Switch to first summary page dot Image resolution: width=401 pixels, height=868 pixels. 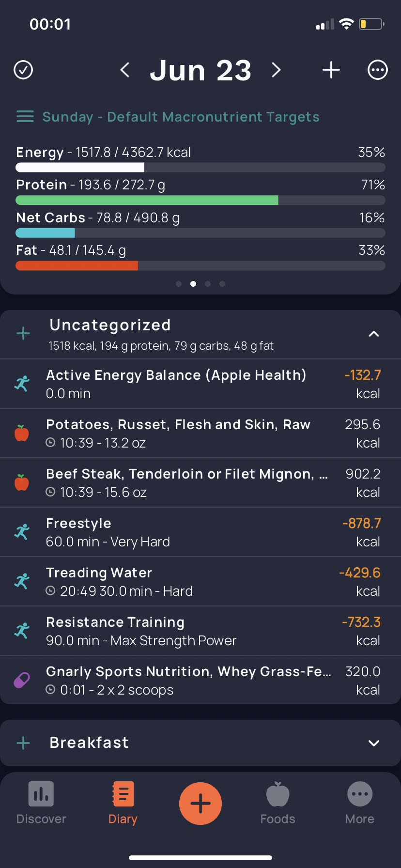[x=179, y=284]
